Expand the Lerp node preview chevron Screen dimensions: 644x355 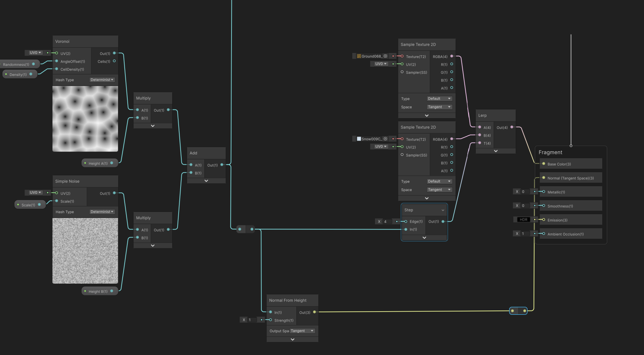click(x=496, y=151)
